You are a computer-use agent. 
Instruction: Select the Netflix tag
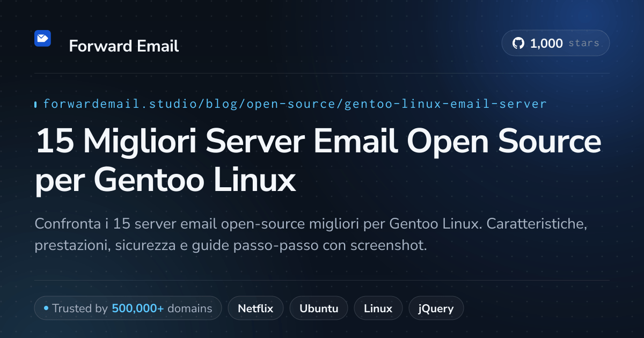[x=255, y=308]
